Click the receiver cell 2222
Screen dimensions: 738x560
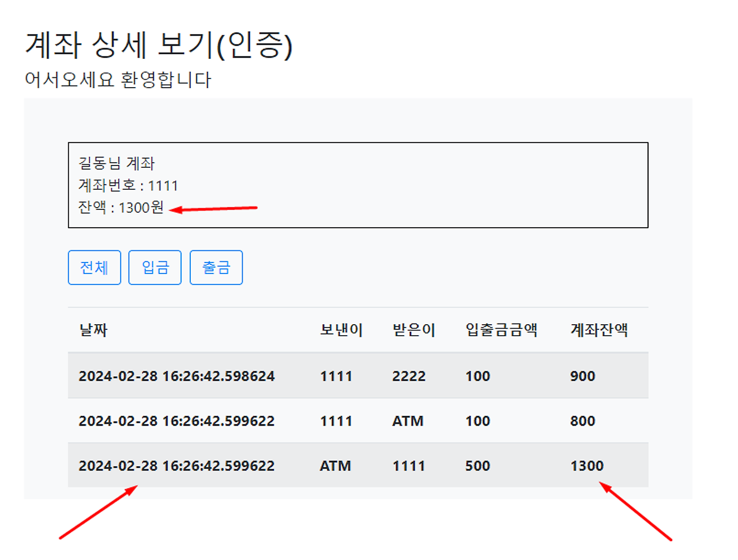(409, 376)
